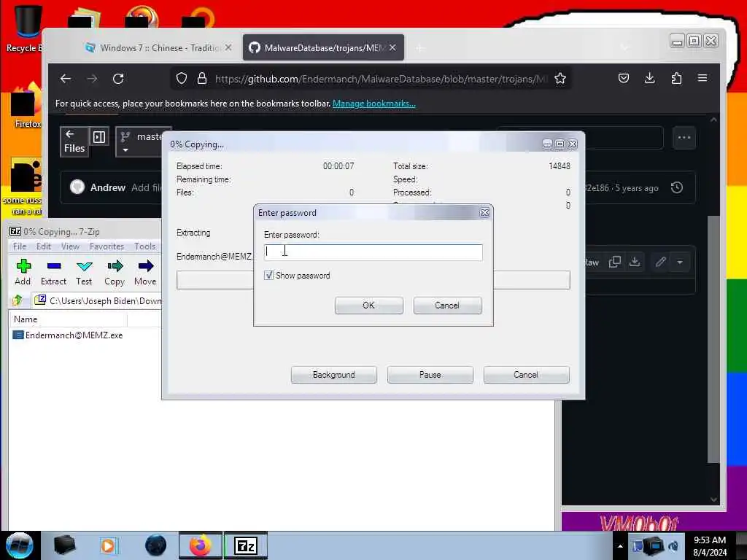The width and height of the screenshot is (747, 560).
Task: Focus the Enter password text field
Action: (x=373, y=252)
